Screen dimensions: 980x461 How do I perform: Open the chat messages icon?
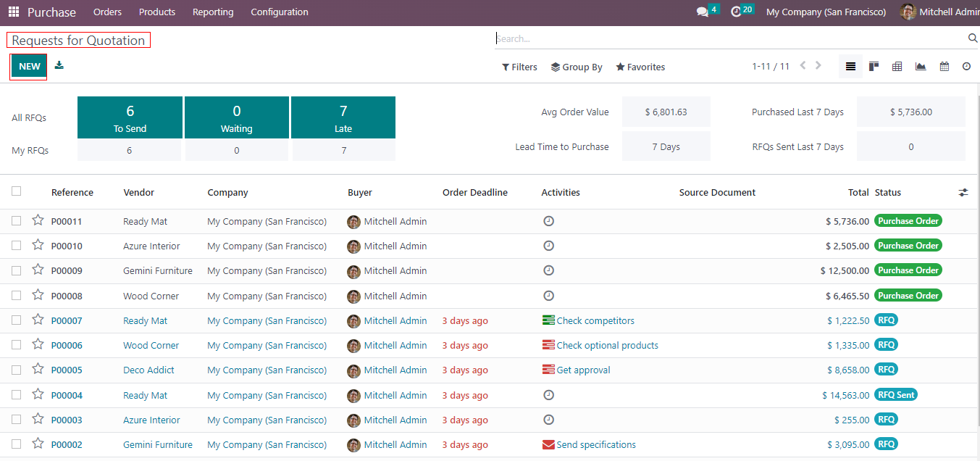click(702, 12)
